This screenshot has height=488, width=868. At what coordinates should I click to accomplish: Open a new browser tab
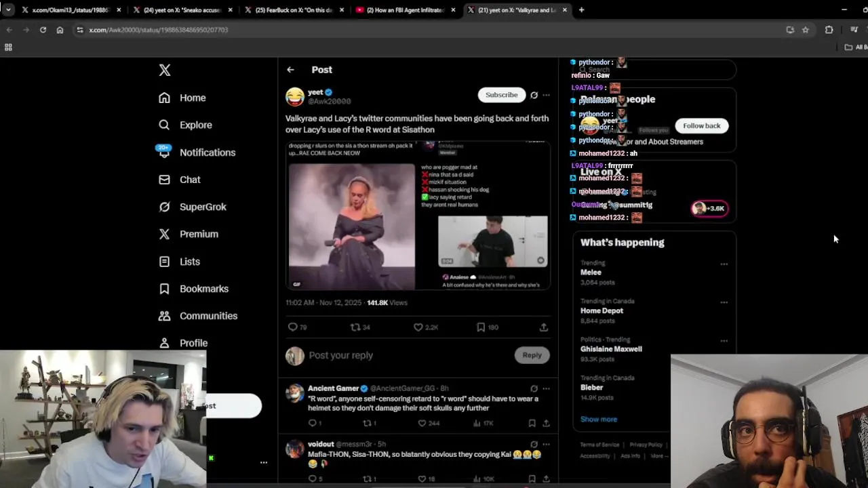pyautogui.click(x=581, y=10)
